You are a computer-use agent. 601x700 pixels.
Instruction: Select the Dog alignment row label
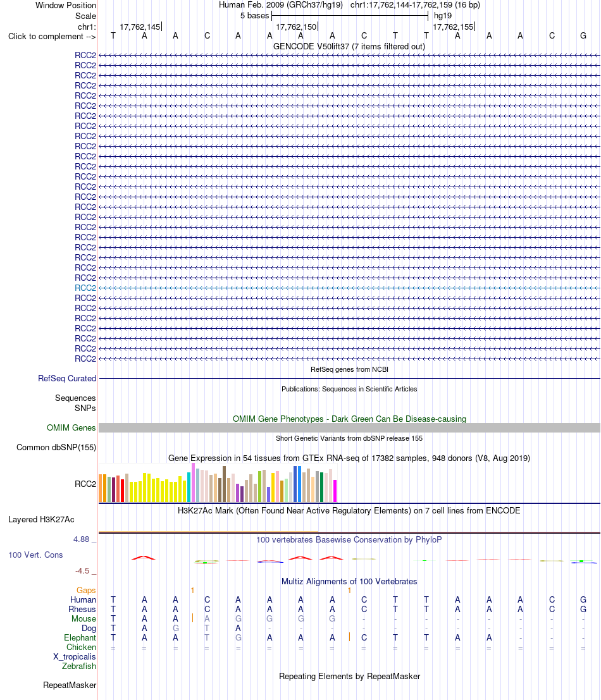coord(89,628)
